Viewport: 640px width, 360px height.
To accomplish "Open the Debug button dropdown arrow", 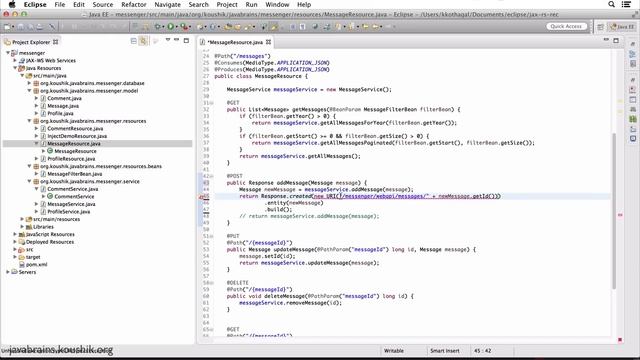I will [x=163, y=27].
